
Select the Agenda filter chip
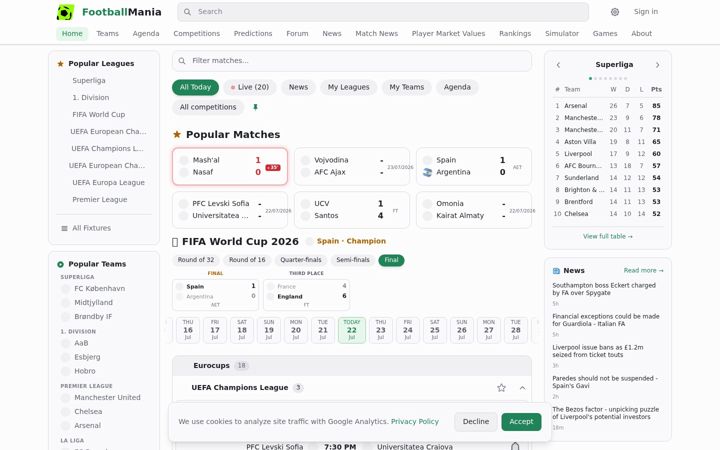(457, 87)
